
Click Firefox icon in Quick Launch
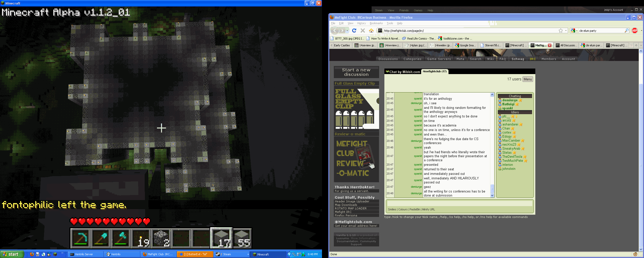(32, 254)
